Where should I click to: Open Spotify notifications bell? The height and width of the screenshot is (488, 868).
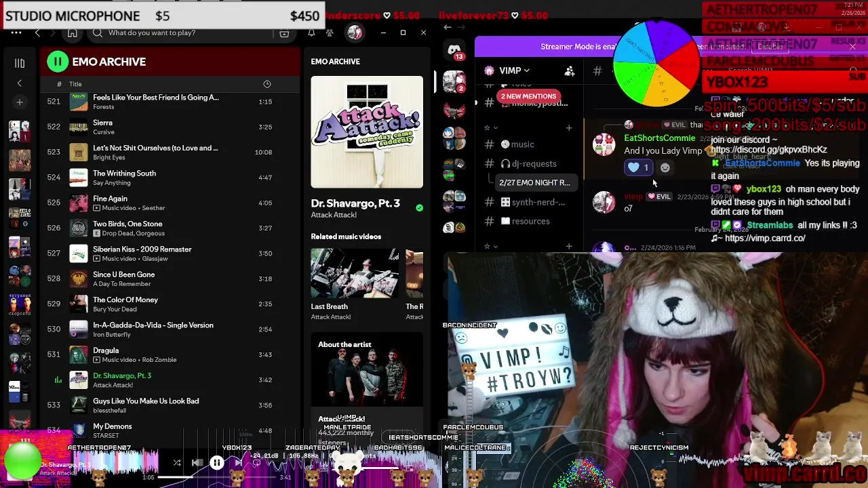[x=311, y=33]
